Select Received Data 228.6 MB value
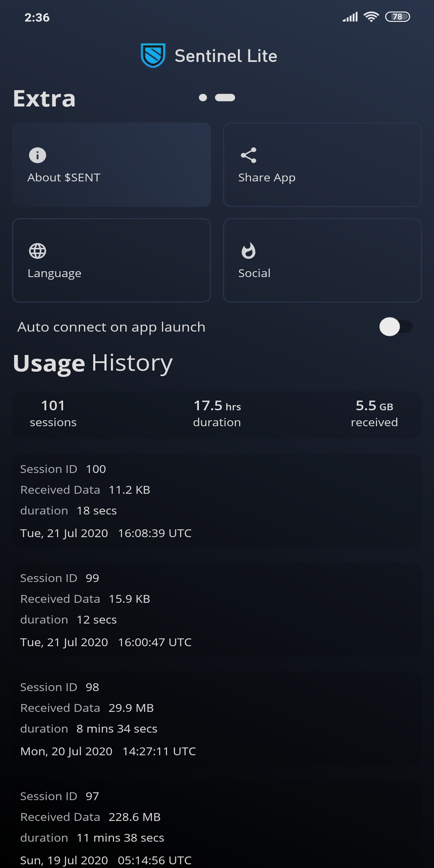This screenshot has width=434, height=868. [135, 817]
